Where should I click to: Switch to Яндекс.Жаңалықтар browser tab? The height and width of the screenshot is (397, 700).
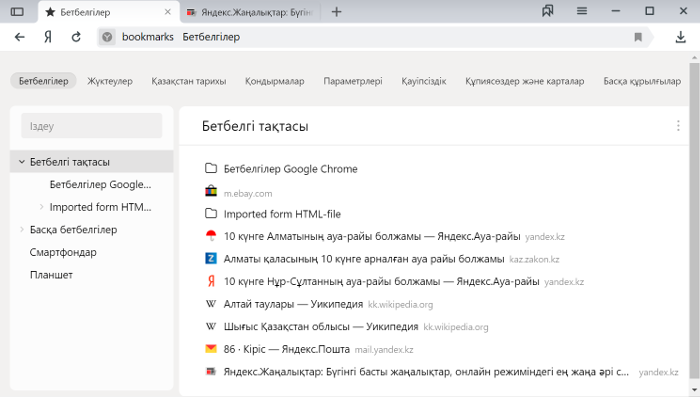click(250, 12)
